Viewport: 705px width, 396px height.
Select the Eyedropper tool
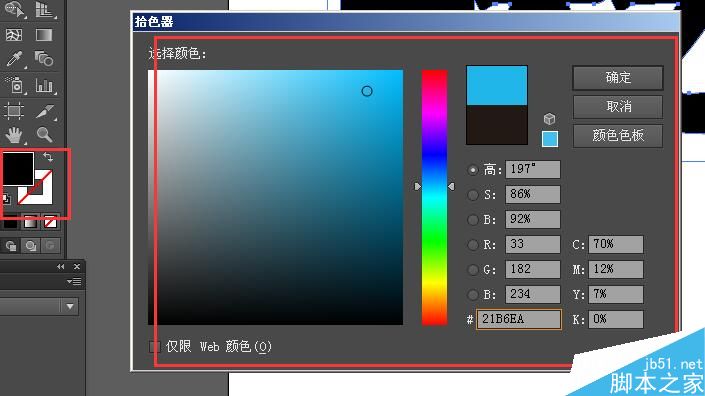[x=14, y=59]
